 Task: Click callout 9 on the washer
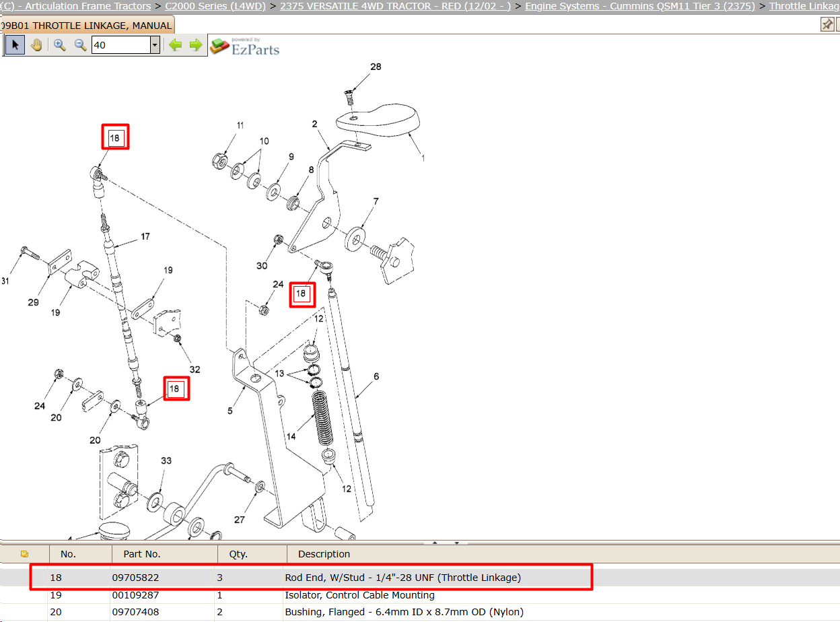tap(291, 156)
